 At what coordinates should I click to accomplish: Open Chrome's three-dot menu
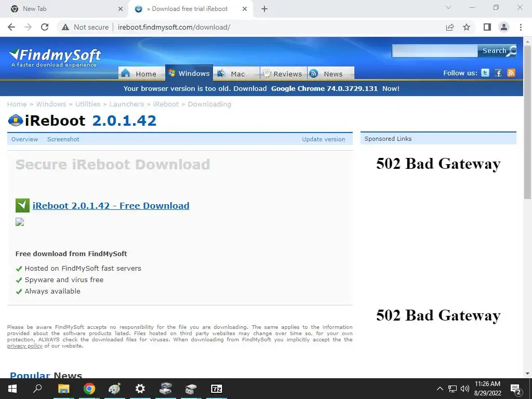[521, 27]
